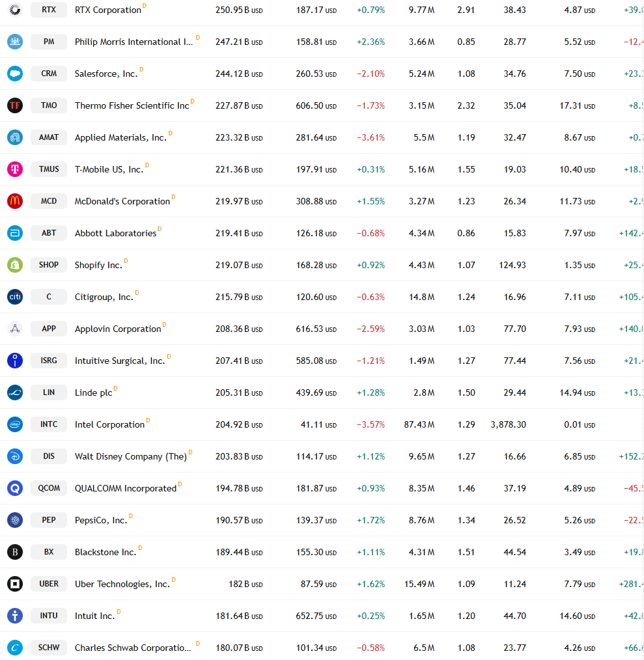Viewport: 644px width, 660px height.
Task: Open QUALCOMM Incorporated link
Action: [126, 489]
